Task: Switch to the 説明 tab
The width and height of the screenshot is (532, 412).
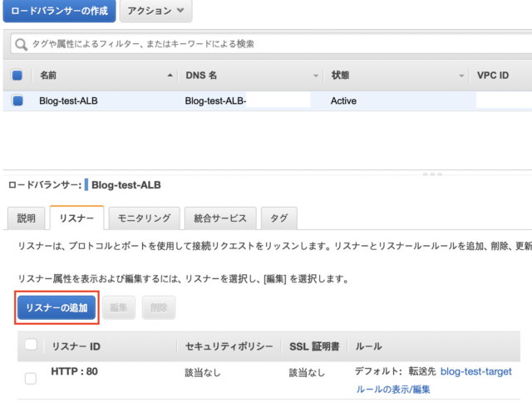Action: (26, 218)
